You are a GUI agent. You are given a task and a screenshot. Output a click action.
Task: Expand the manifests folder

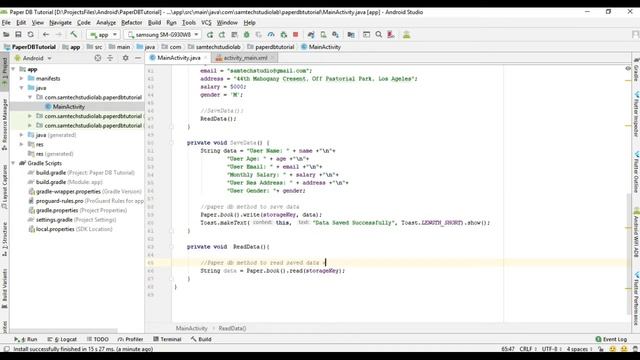coord(22,78)
